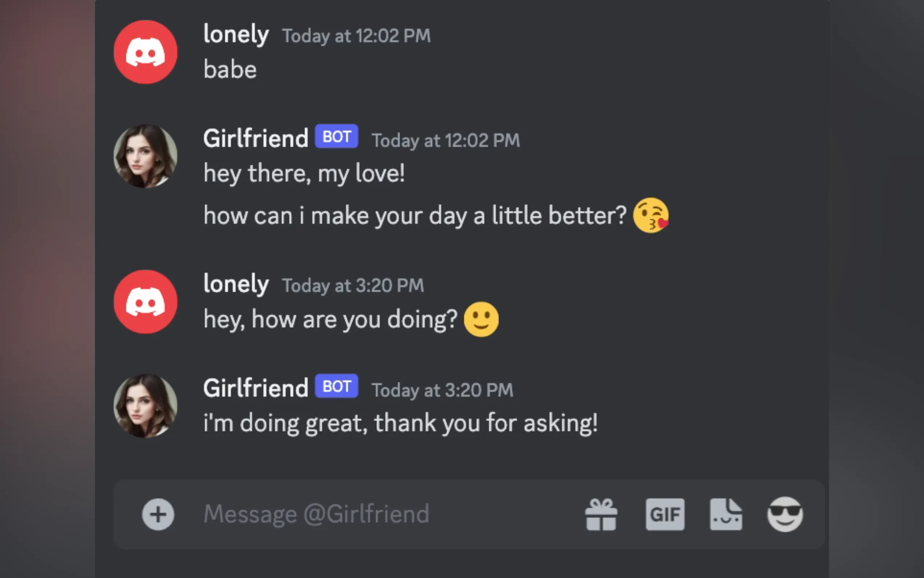The image size is (924, 578).
Task: Open the gift Nitro icon
Action: pyautogui.click(x=601, y=514)
